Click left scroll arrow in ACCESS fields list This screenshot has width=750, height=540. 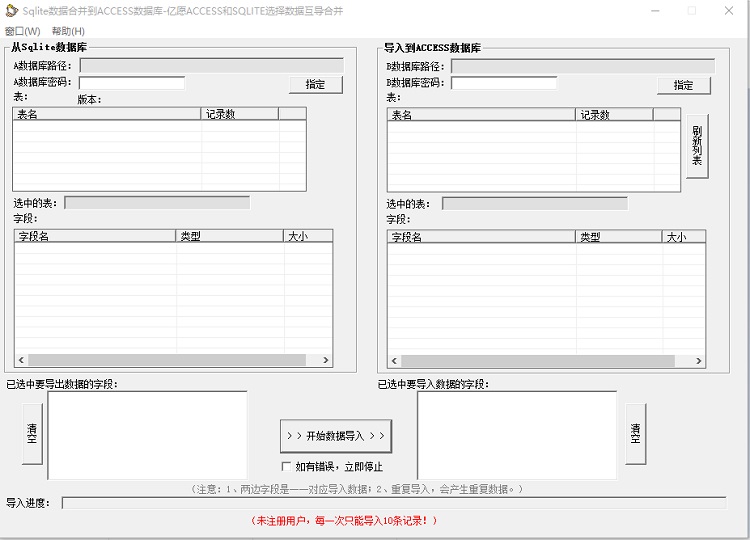tap(394, 361)
